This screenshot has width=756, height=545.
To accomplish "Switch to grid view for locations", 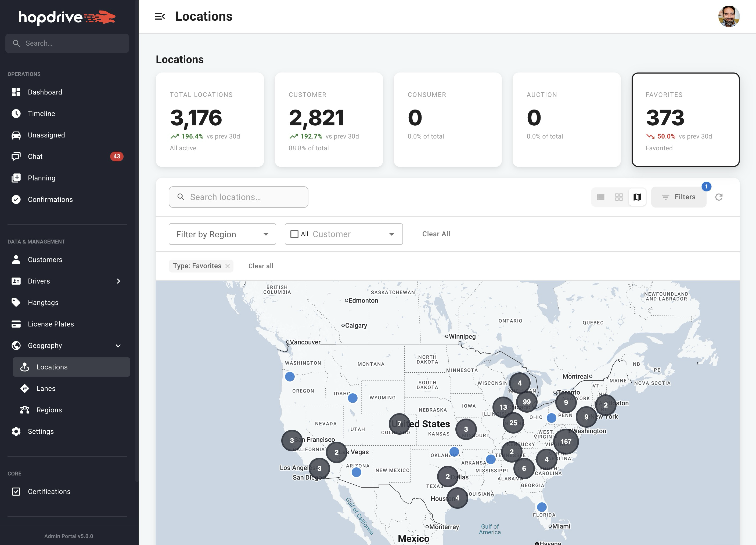I will point(619,197).
